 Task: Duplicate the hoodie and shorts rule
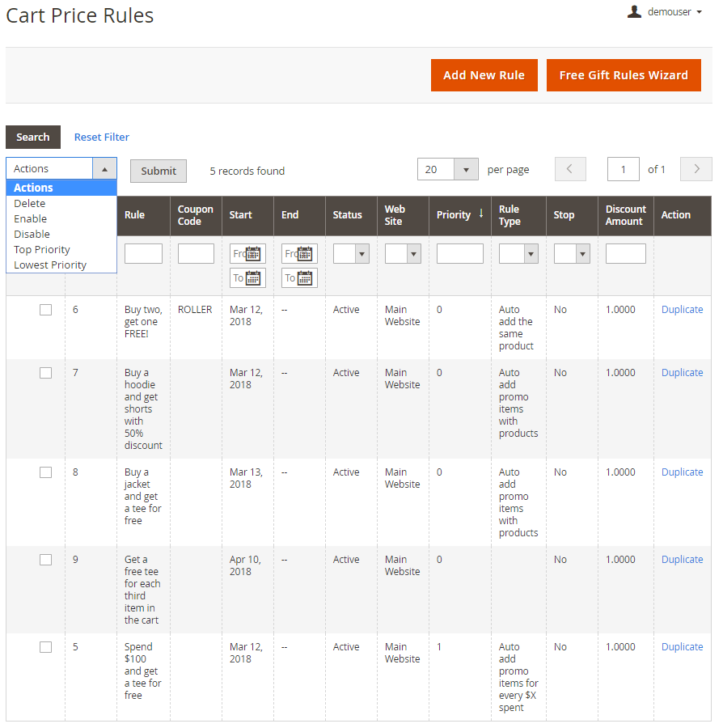tap(682, 373)
